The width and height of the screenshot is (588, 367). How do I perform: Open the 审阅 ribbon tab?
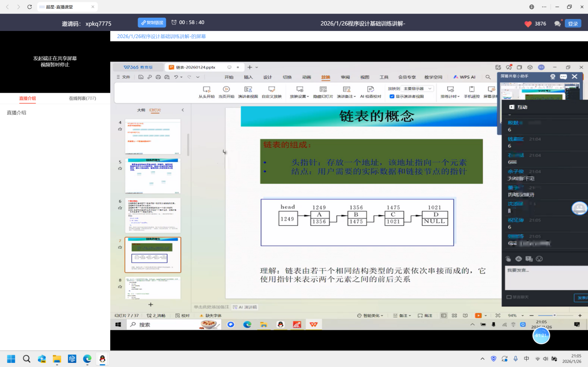pyautogui.click(x=345, y=77)
